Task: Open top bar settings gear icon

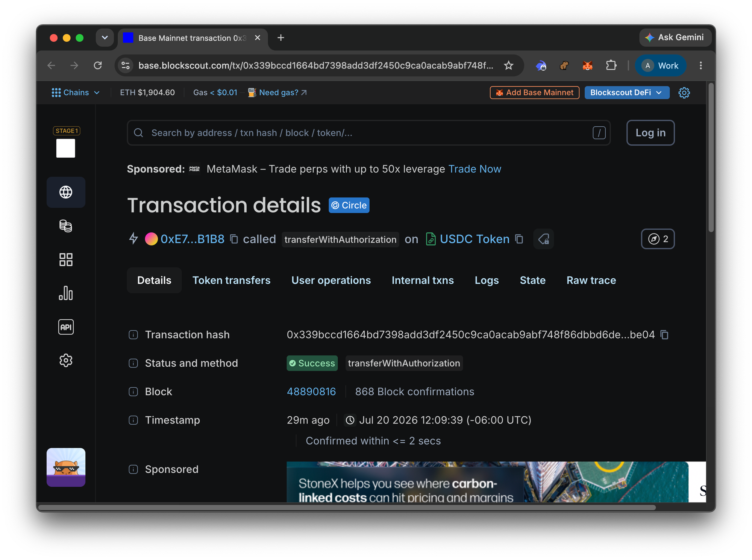Action: [x=684, y=93]
